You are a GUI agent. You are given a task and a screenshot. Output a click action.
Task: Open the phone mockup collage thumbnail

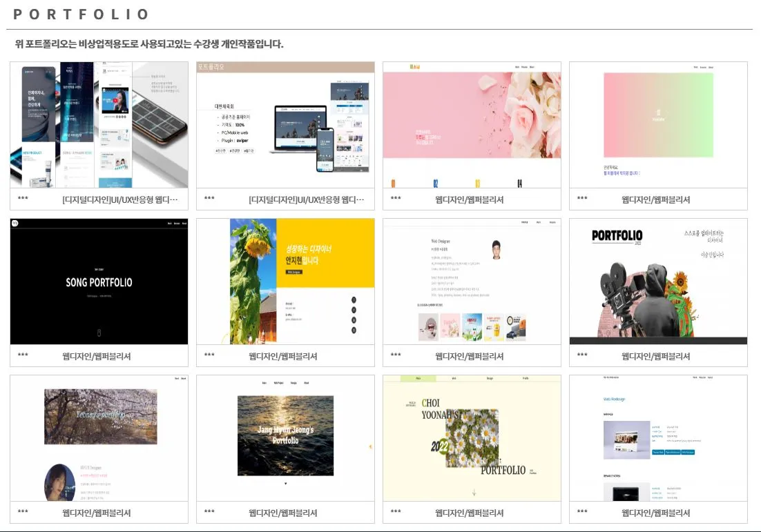99,125
